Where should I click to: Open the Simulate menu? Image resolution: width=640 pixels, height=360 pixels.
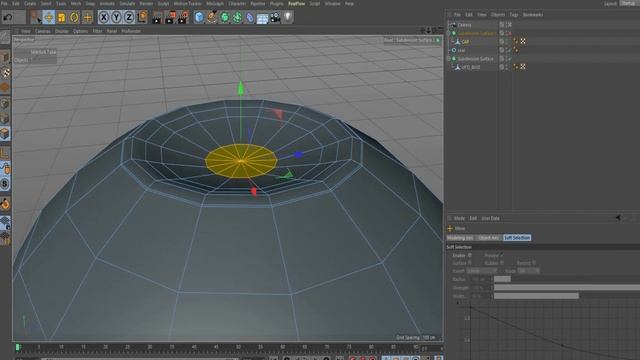tap(127, 4)
